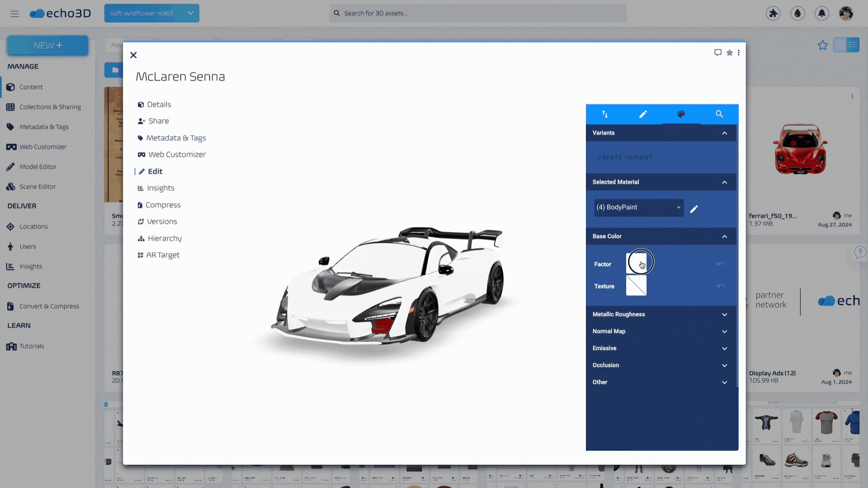
Task: Open the hamburger menu icon
Action: point(15,14)
